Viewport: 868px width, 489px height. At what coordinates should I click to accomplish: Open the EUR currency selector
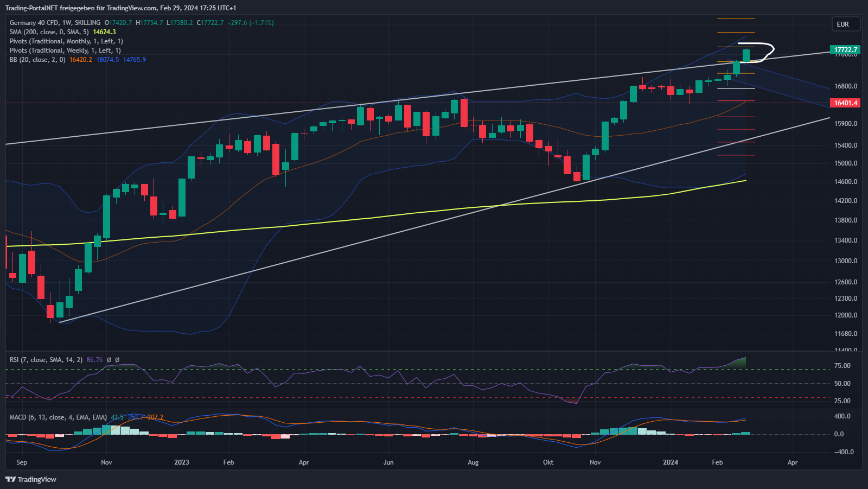(x=845, y=24)
